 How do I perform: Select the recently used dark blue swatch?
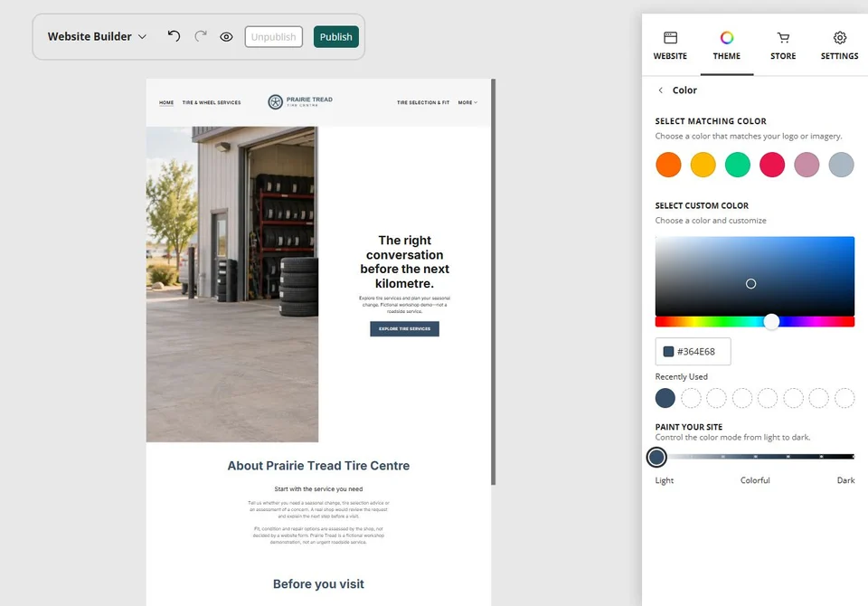[665, 398]
